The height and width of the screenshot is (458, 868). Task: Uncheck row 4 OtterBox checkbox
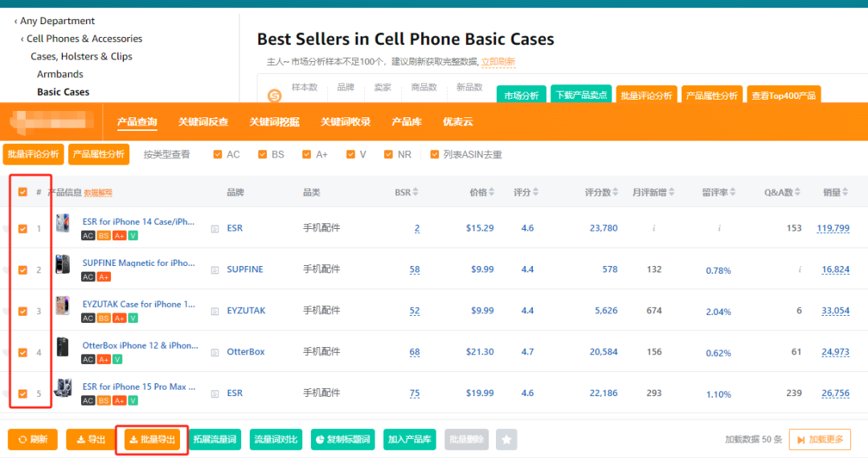pyautogui.click(x=23, y=353)
